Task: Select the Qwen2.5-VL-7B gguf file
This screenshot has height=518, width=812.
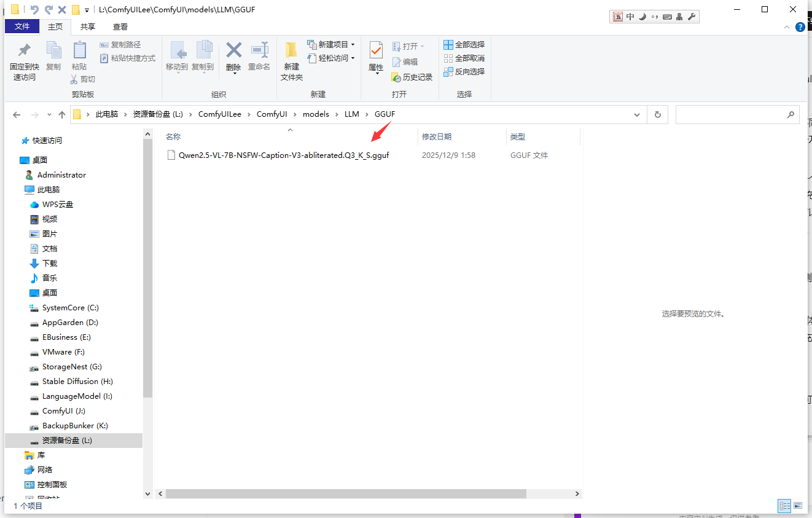Action: pyautogui.click(x=283, y=155)
